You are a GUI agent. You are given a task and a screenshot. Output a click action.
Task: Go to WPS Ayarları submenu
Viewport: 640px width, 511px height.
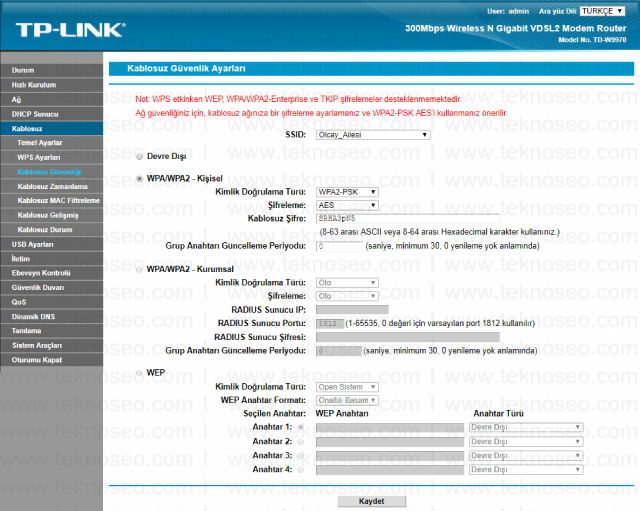51,158
